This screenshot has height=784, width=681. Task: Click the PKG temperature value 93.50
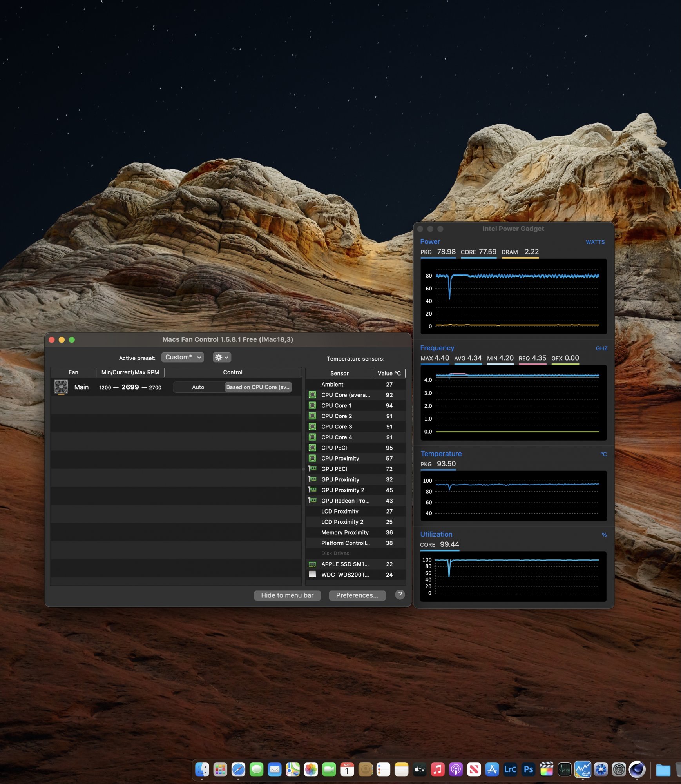point(446,464)
